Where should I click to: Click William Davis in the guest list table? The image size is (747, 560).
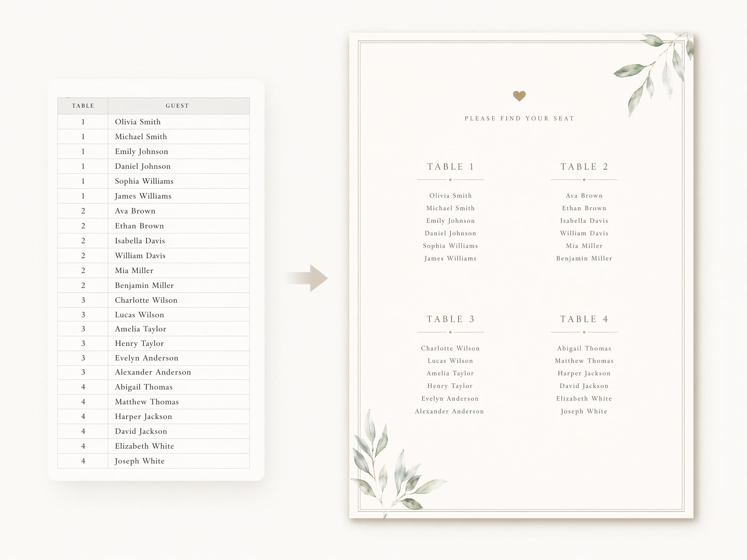(x=140, y=255)
